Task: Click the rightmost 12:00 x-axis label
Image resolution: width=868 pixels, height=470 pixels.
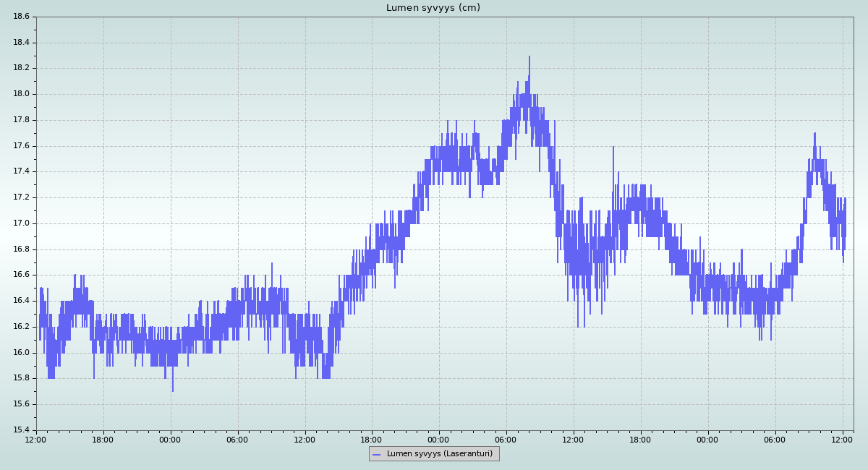Action: (842, 440)
